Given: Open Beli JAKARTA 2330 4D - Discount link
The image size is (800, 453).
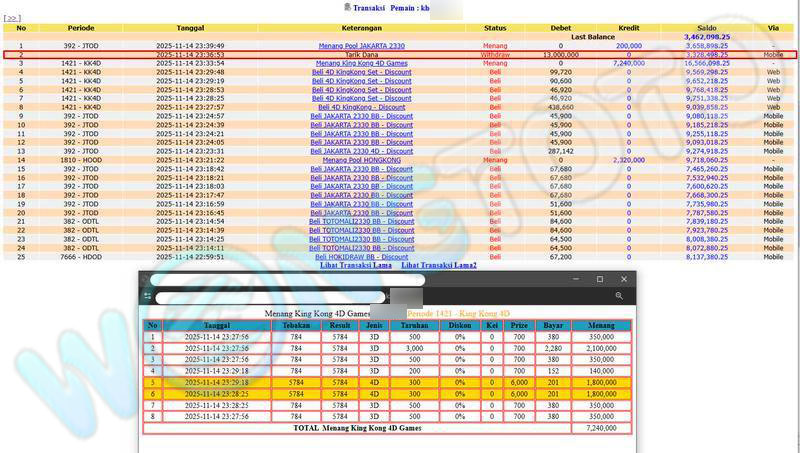Looking at the screenshot, I should (361, 152).
